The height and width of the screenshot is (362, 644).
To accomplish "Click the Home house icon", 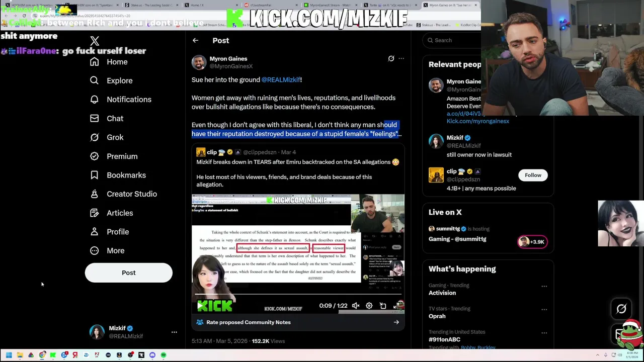I will pos(94,62).
